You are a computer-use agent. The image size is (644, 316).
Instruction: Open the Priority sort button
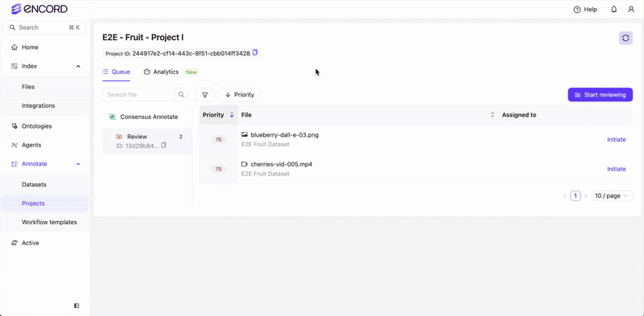(240, 95)
